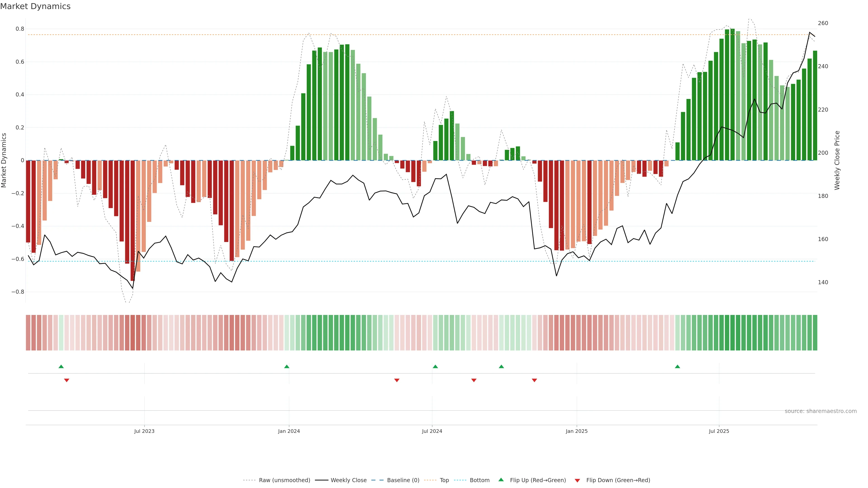Viewport: 868px width, 488px height.
Task: Toggle the Baseline (0) legend entry
Action: click(403, 480)
